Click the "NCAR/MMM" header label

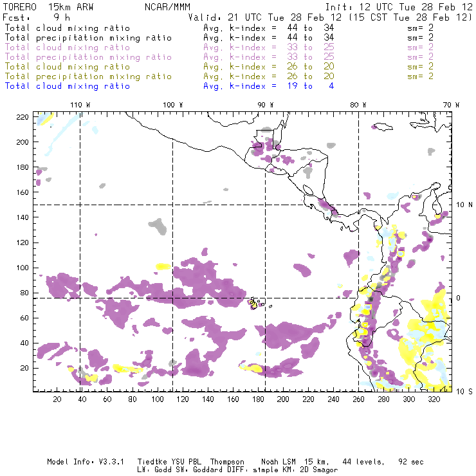(168, 7)
